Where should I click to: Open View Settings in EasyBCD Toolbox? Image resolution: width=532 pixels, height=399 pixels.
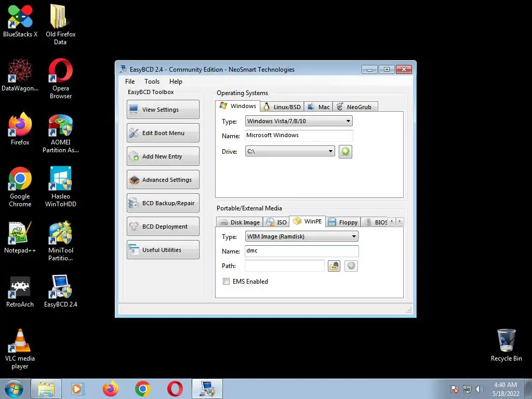tap(163, 109)
